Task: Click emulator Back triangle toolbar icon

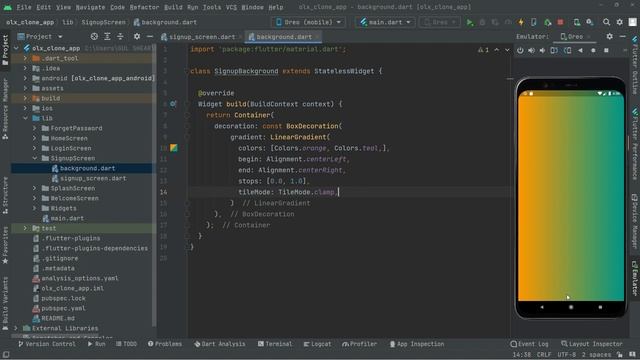Action: [x=580, y=51]
